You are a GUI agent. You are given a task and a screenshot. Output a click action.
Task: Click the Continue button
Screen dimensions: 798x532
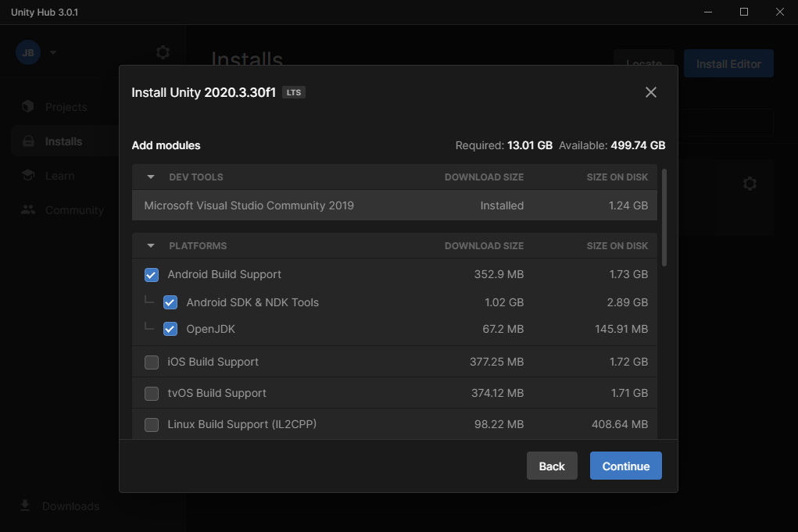point(625,466)
